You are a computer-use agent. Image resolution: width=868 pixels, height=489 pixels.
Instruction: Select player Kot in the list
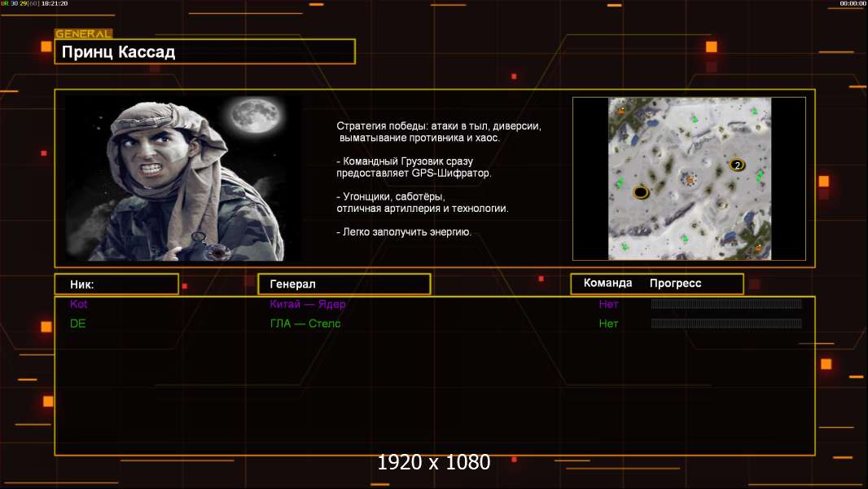78,304
